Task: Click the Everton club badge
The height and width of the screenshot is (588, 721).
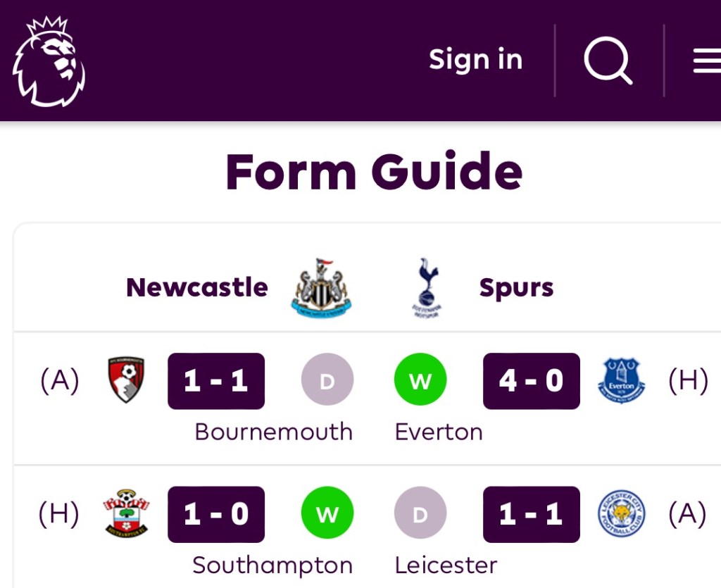Action: click(x=621, y=380)
